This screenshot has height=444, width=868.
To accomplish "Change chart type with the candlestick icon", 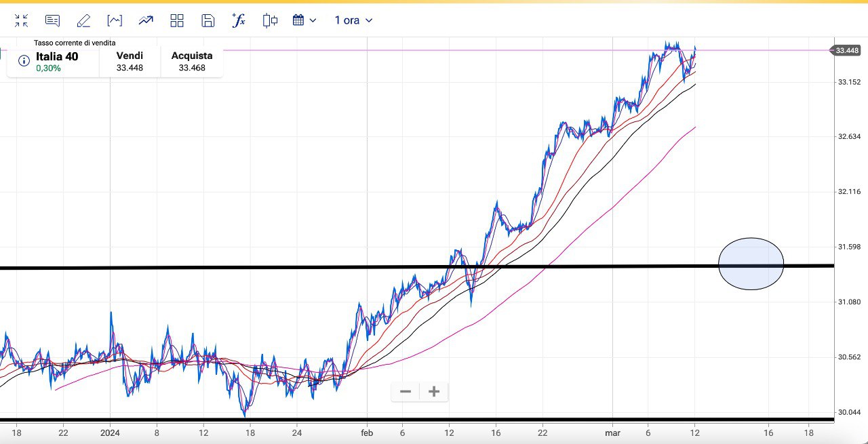I will pyautogui.click(x=270, y=20).
